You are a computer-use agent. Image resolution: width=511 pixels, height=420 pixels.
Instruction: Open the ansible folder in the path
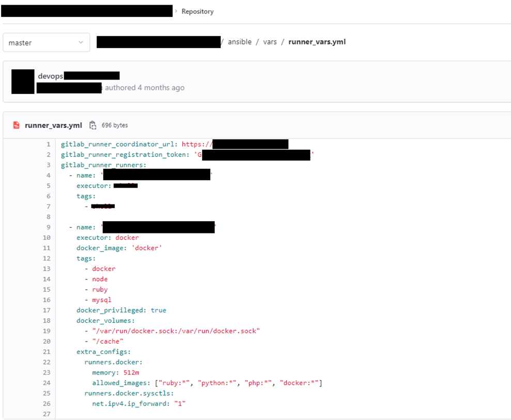(x=240, y=42)
